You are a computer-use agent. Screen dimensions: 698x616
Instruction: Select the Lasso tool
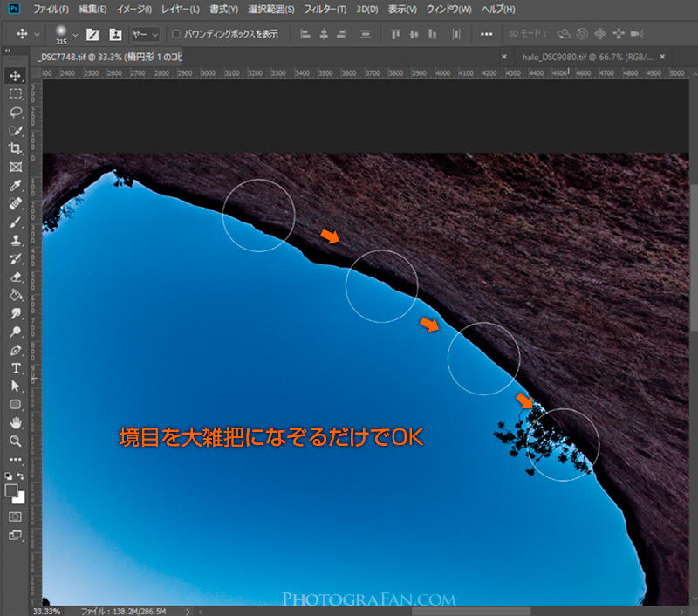(x=16, y=113)
